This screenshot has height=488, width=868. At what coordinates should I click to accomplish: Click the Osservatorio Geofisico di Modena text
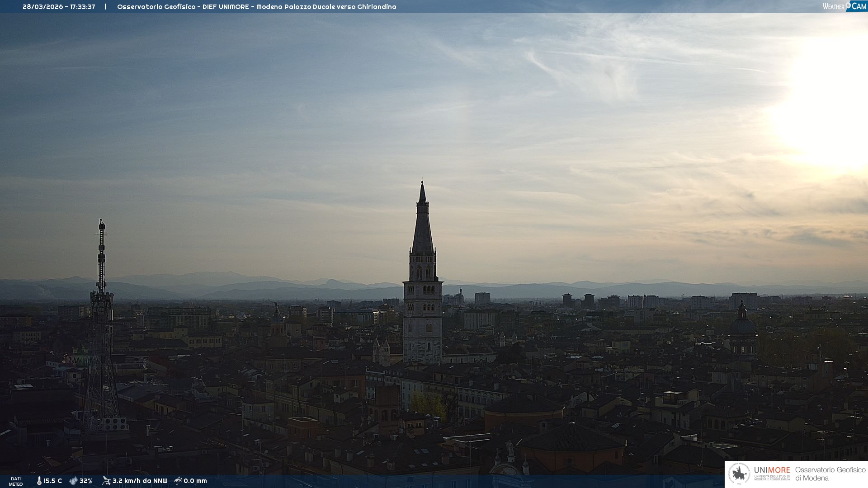point(830,474)
